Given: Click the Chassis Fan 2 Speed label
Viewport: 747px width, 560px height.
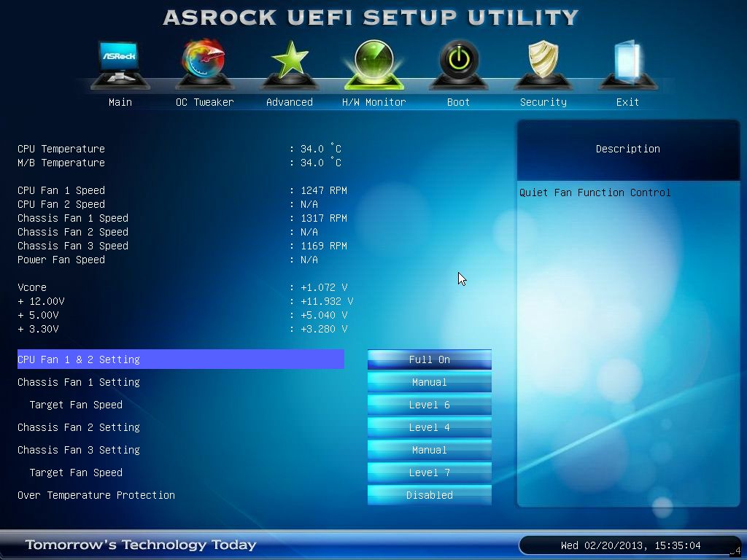Looking at the screenshot, I should [73, 231].
